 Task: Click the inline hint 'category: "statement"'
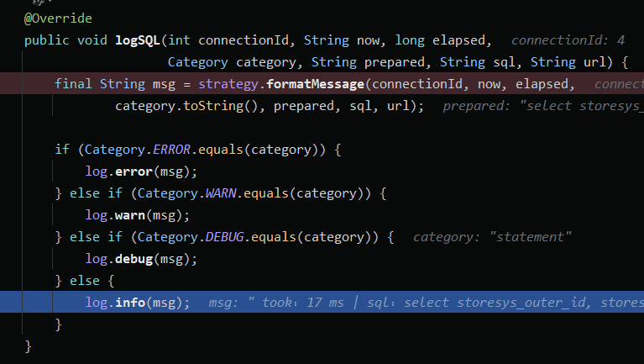[492, 236]
